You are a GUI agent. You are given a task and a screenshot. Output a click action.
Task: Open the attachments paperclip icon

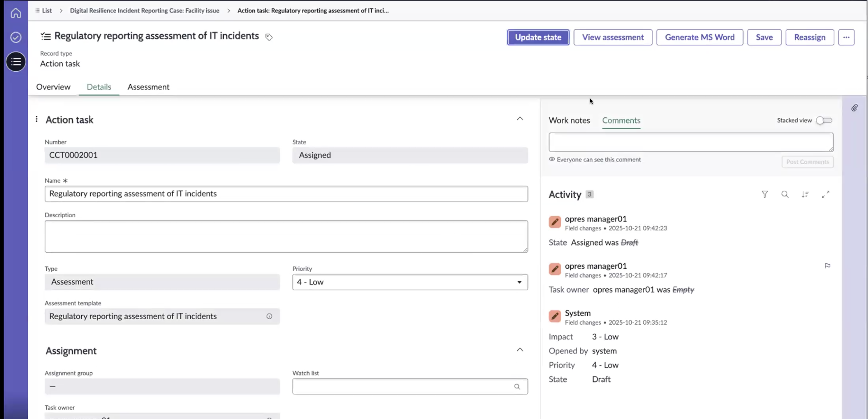[x=854, y=108]
